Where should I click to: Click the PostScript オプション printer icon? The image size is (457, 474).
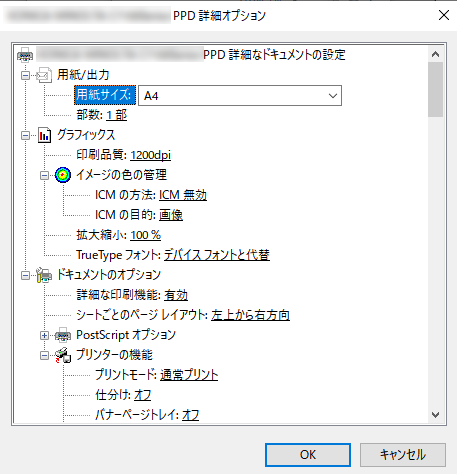pos(63,335)
